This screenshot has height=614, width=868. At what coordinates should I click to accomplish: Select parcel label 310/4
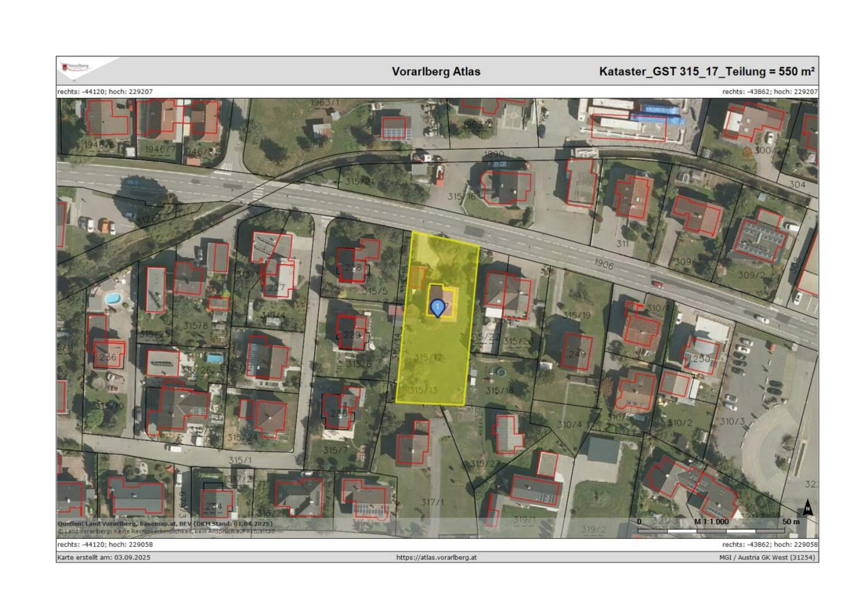(x=569, y=425)
